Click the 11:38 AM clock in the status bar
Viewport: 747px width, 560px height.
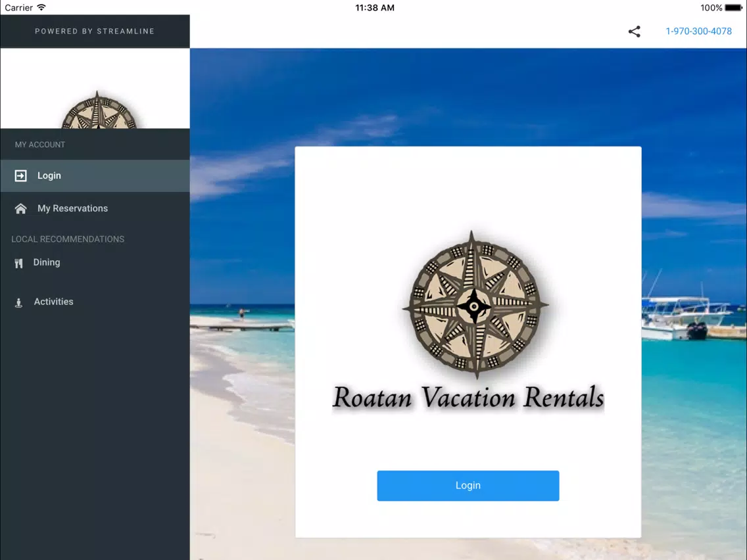[374, 8]
